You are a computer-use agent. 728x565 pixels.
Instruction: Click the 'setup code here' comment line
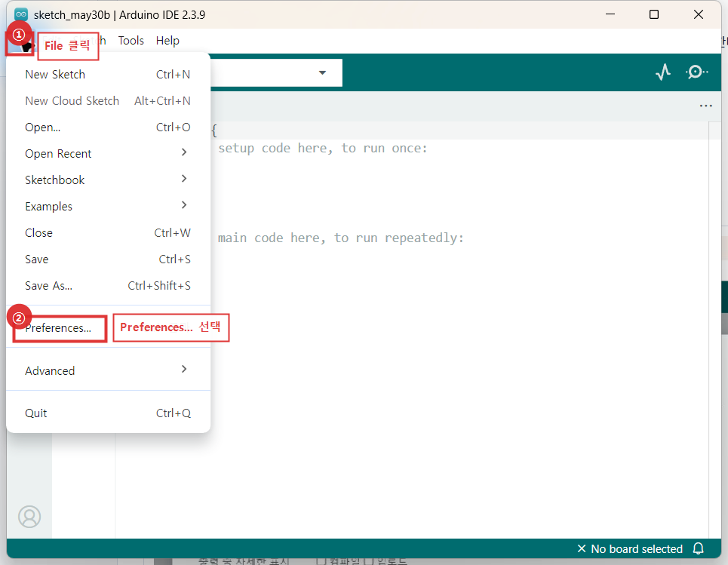point(323,148)
